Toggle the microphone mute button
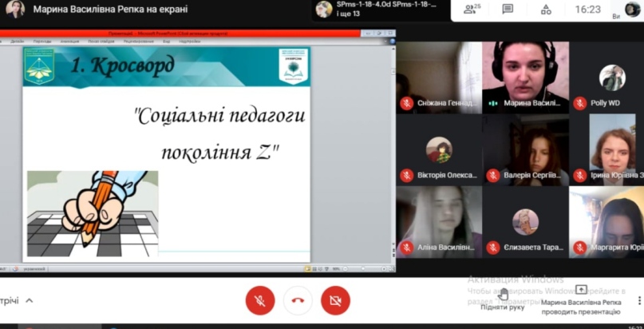Image resolution: width=644 pixels, height=329 pixels. [260, 301]
